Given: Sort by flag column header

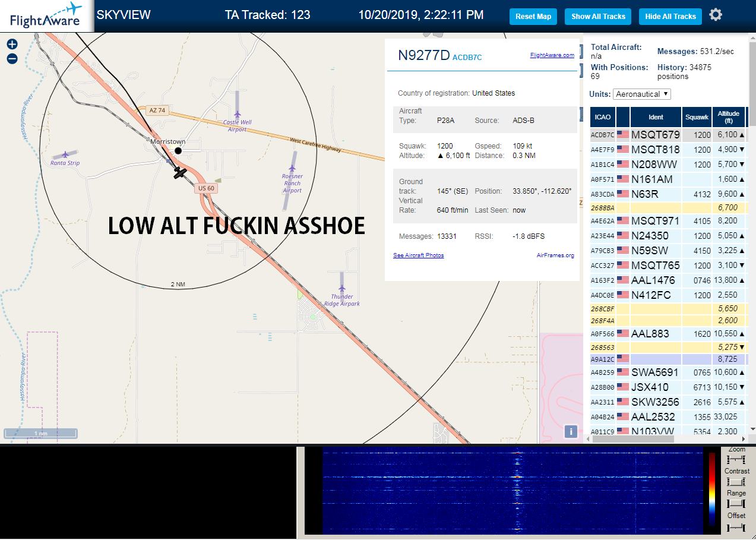Looking at the screenshot, I should (x=623, y=117).
